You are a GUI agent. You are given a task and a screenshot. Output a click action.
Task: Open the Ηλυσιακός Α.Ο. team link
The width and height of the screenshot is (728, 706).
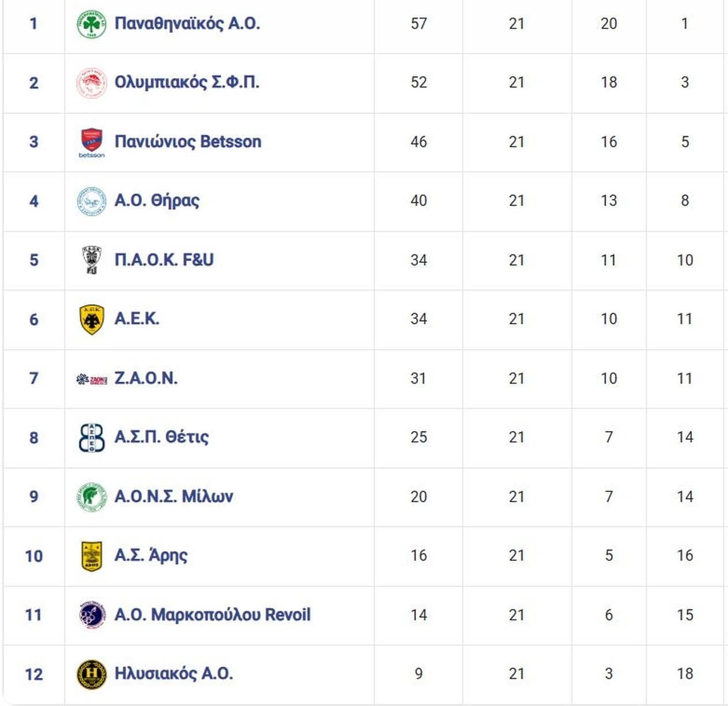click(173, 674)
